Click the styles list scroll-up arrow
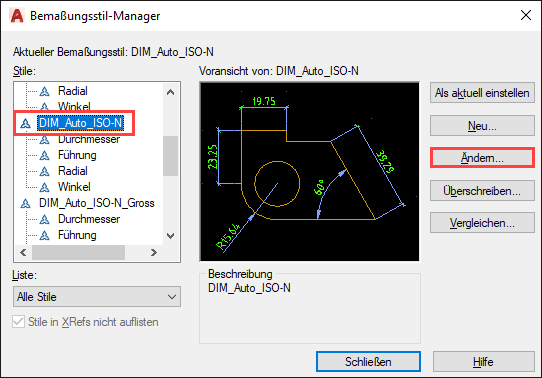This screenshot has width=542, height=378. click(170, 92)
